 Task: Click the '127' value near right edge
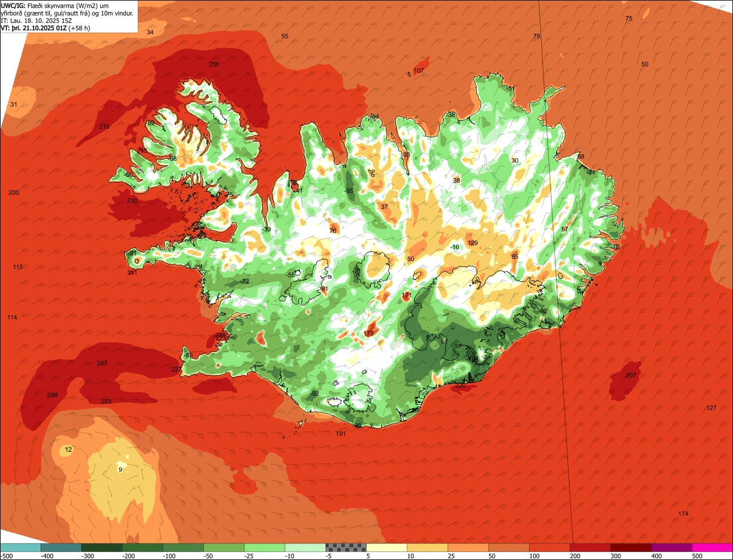coord(711,408)
